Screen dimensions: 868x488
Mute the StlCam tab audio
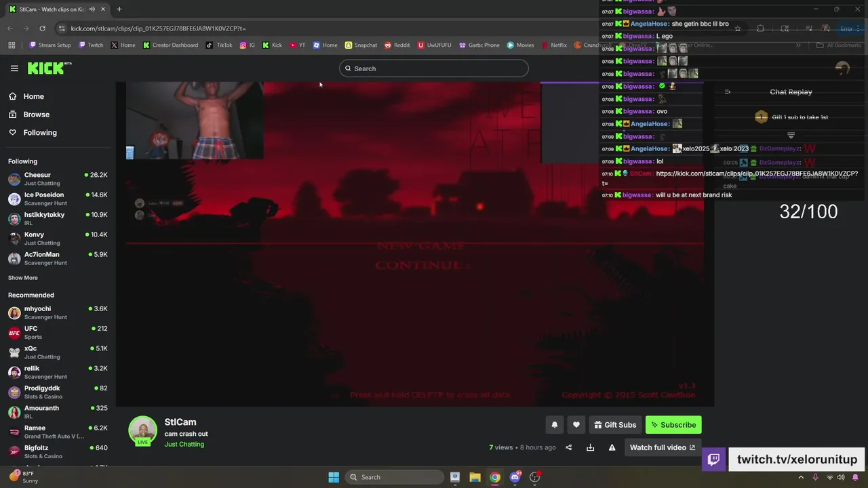(92, 9)
